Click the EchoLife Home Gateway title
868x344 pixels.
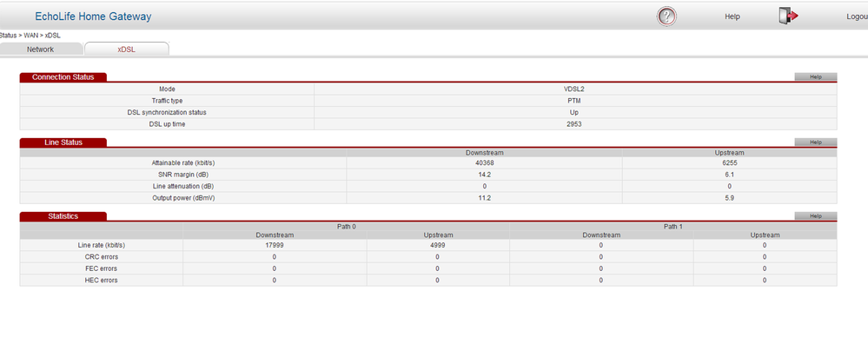point(93,17)
